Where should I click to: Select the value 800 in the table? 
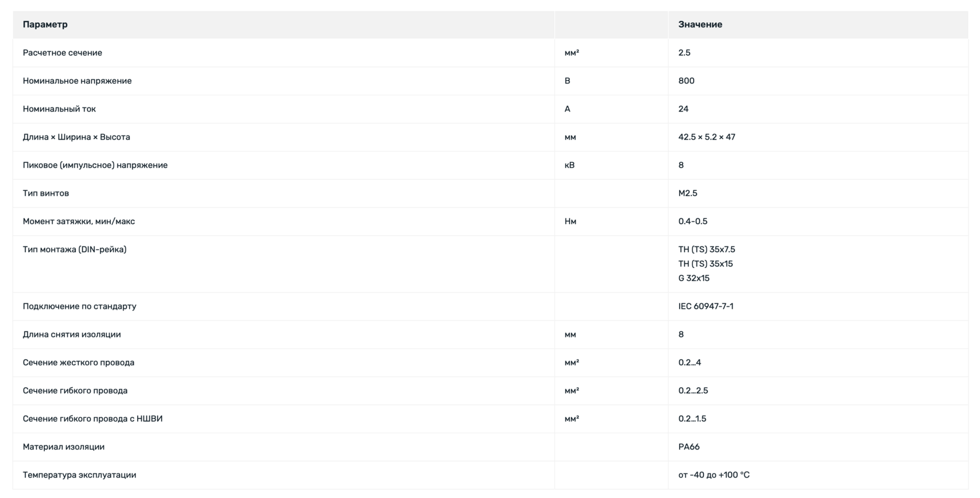pyautogui.click(x=686, y=81)
